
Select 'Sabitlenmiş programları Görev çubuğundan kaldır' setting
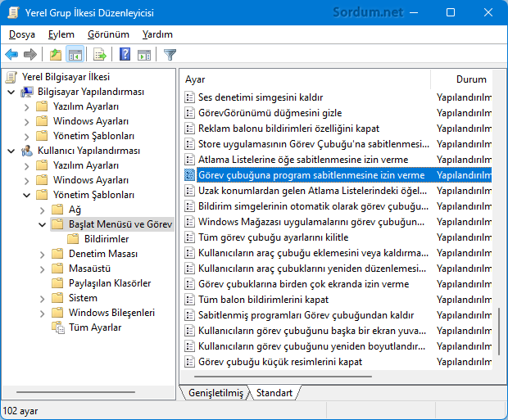pos(306,314)
